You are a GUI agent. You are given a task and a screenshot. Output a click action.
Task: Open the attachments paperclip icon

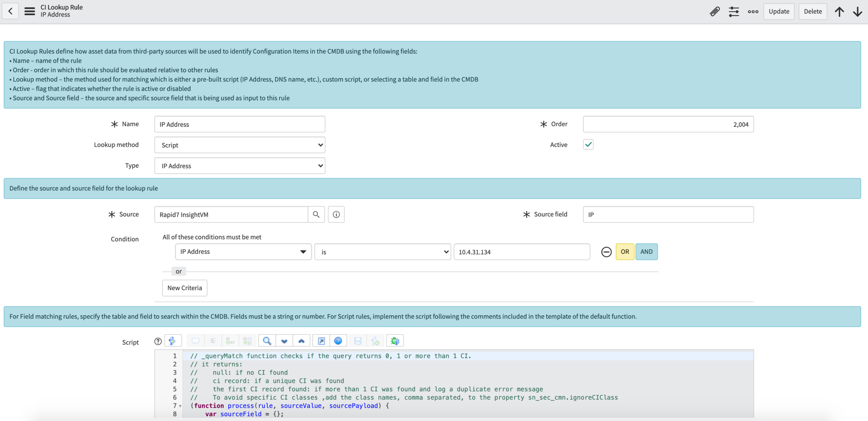pyautogui.click(x=714, y=11)
